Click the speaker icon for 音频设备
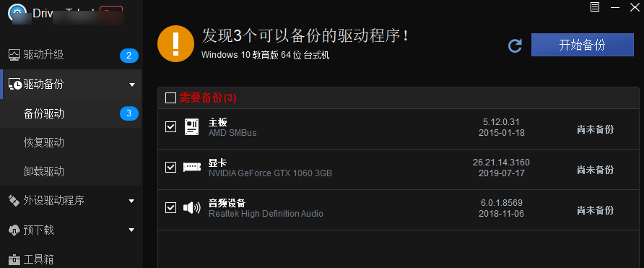This screenshot has height=268, width=644. [x=192, y=207]
